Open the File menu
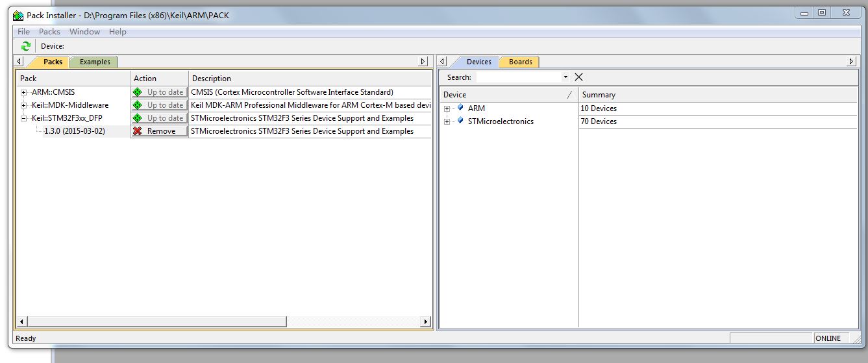868x363 pixels. tap(23, 31)
